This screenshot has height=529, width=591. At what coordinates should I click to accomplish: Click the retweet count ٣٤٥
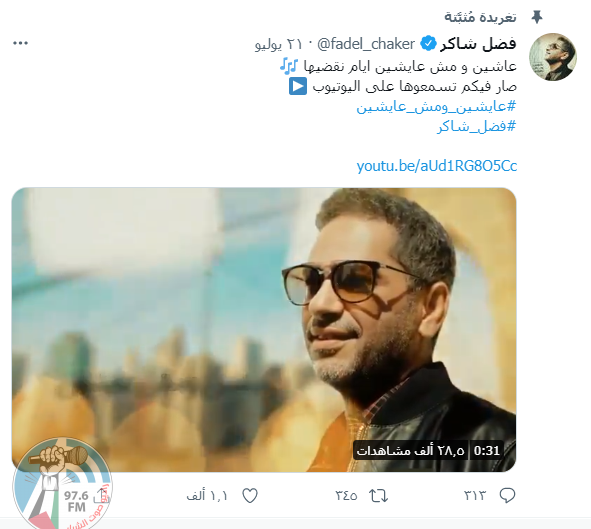(346, 495)
